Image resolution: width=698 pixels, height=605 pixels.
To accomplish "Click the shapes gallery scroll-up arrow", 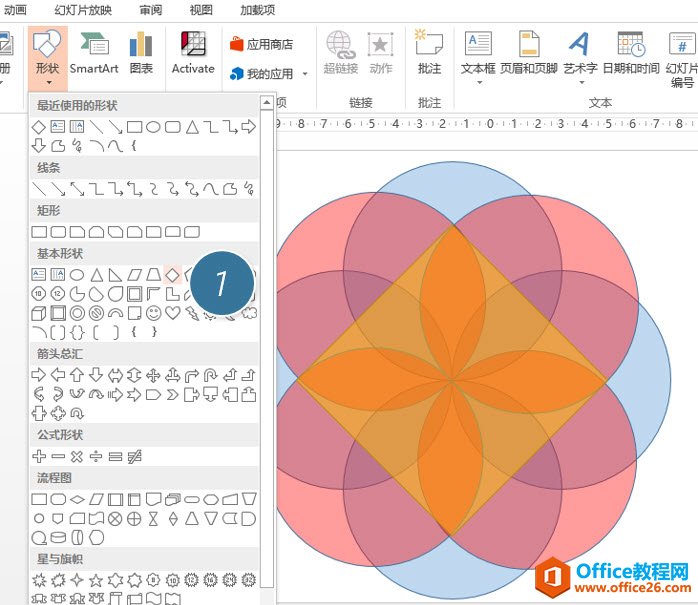I will click(x=267, y=102).
